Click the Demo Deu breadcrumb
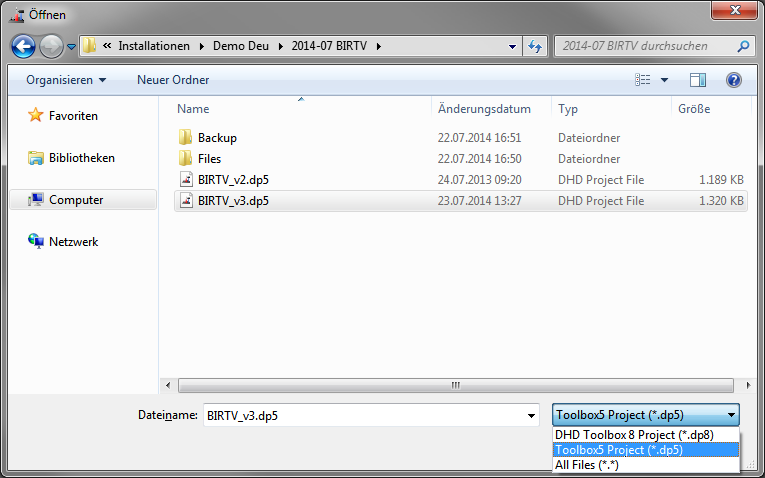The width and height of the screenshot is (765, 478). [241, 46]
